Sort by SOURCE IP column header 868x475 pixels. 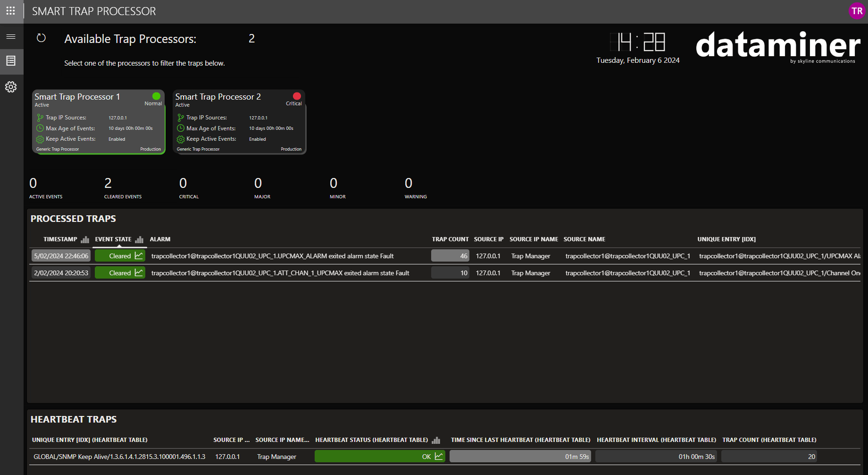pos(489,239)
